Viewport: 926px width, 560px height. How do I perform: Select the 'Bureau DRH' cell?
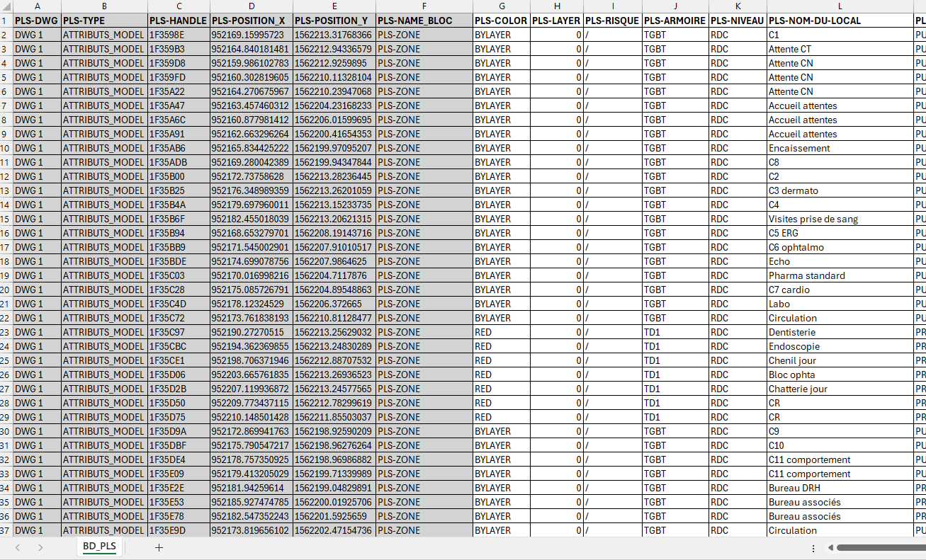(840, 488)
